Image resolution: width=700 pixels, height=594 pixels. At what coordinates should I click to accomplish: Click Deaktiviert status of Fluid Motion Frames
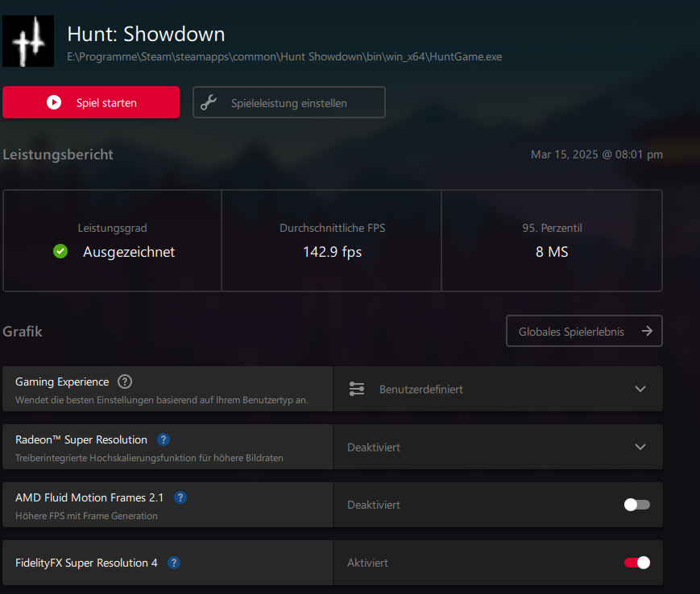(x=374, y=505)
